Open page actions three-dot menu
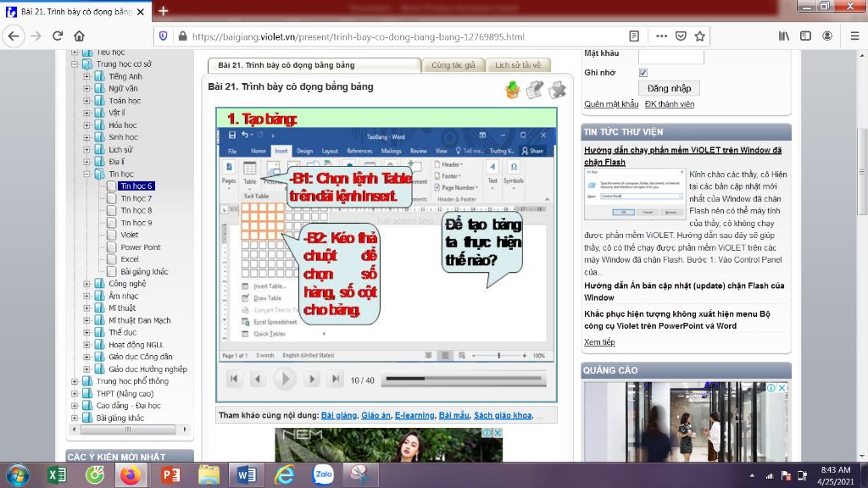868x488 pixels. (x=661, y=36)
